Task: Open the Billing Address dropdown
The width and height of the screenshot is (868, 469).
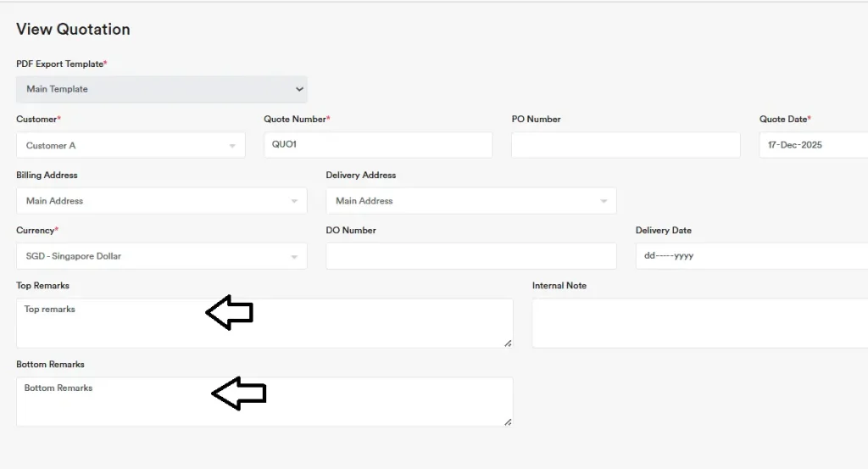Action: 161,201
